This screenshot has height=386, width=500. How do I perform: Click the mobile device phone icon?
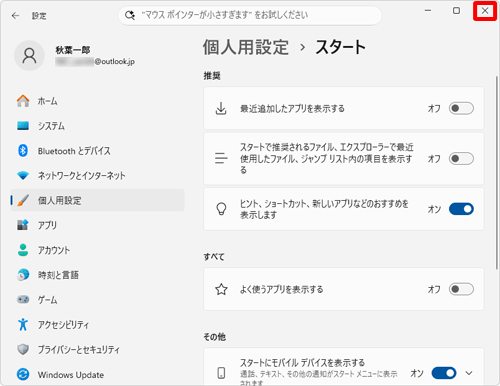point(221,373)
